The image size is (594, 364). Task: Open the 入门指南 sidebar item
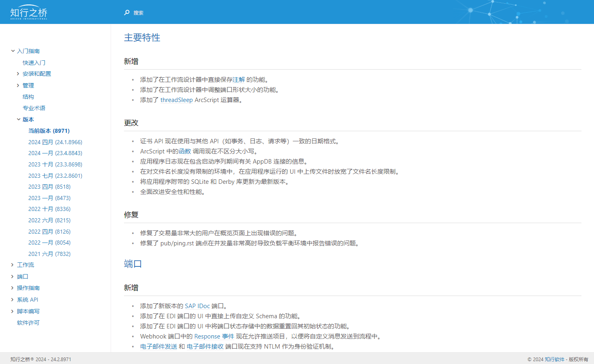(x=28, y=51)
